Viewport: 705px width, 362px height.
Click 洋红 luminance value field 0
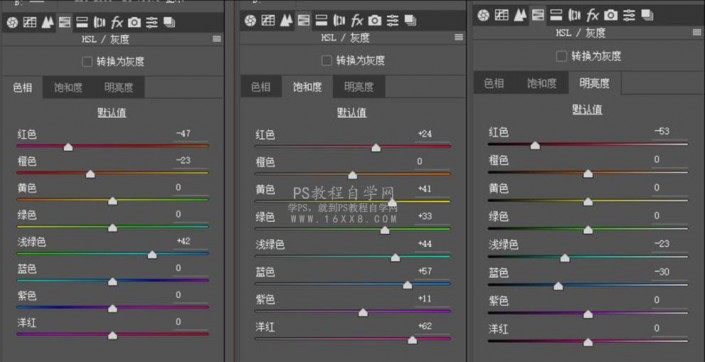coord(670,329)
